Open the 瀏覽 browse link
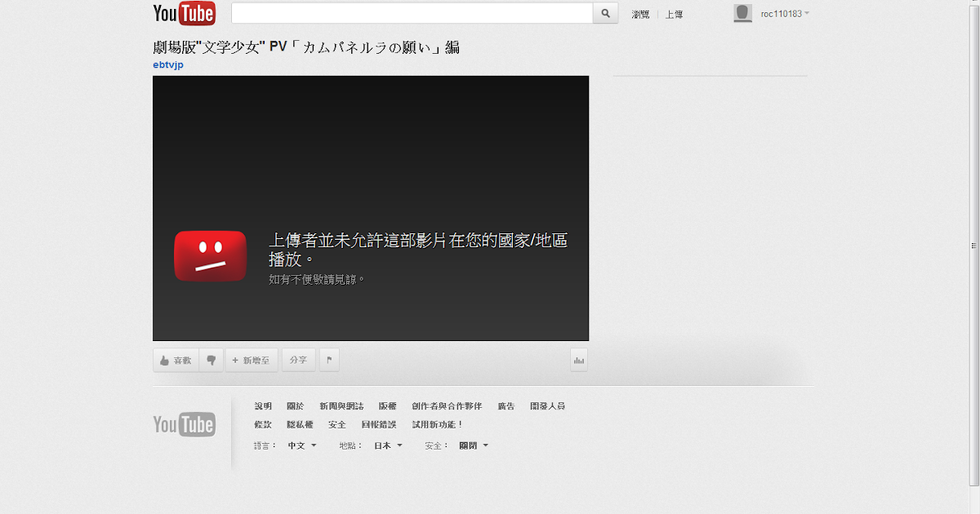Image resolution: width=980 pixels, height=514 pixels. tap(641, 14)
